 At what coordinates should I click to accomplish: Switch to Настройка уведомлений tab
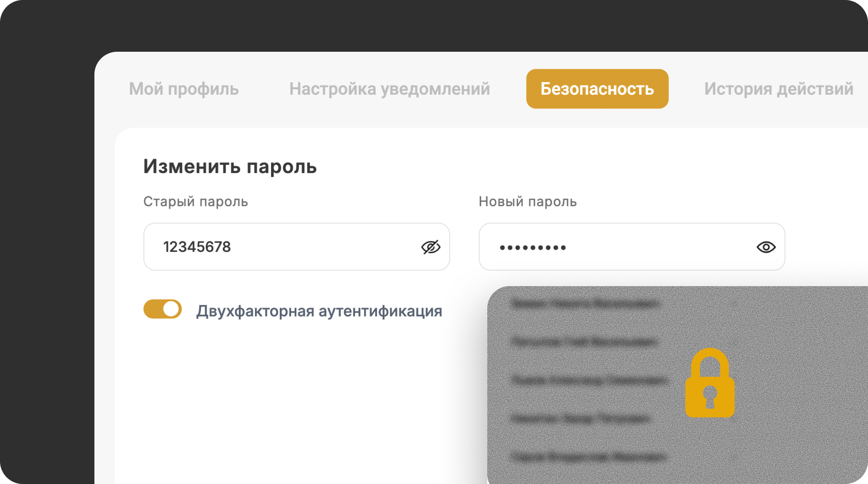[389, 89]
